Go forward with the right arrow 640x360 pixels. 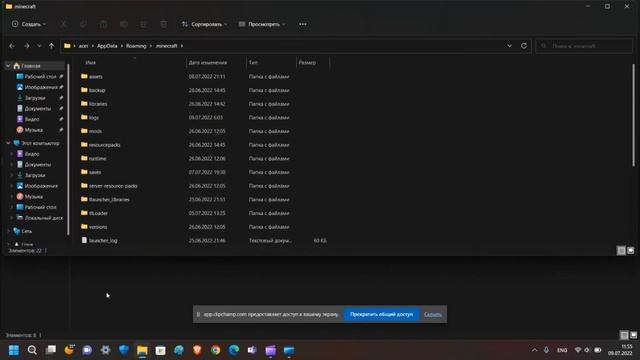click(27, 46)
